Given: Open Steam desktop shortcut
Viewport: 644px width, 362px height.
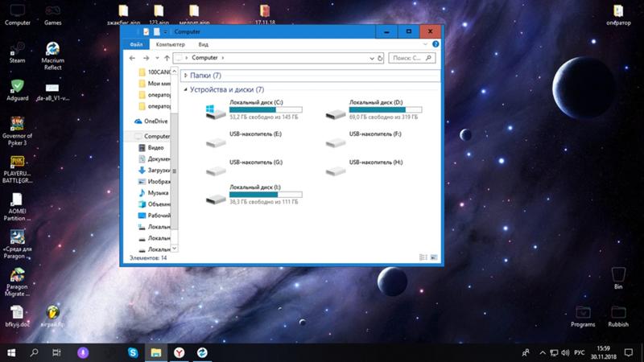Looking at the screenshot, I should coord(17,53).
